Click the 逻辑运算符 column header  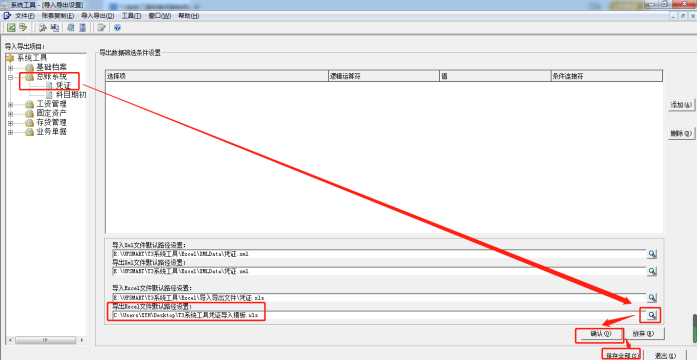pos(384,76)
